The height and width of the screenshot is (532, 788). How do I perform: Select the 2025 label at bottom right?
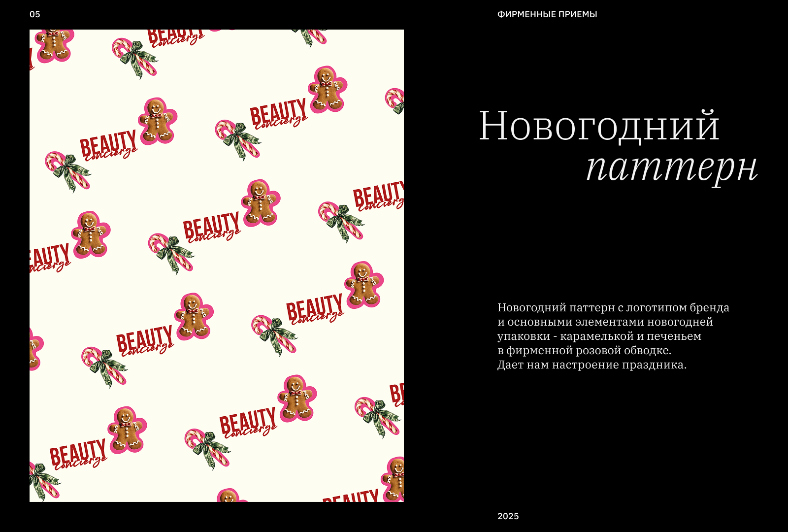[x=508, y=516]
